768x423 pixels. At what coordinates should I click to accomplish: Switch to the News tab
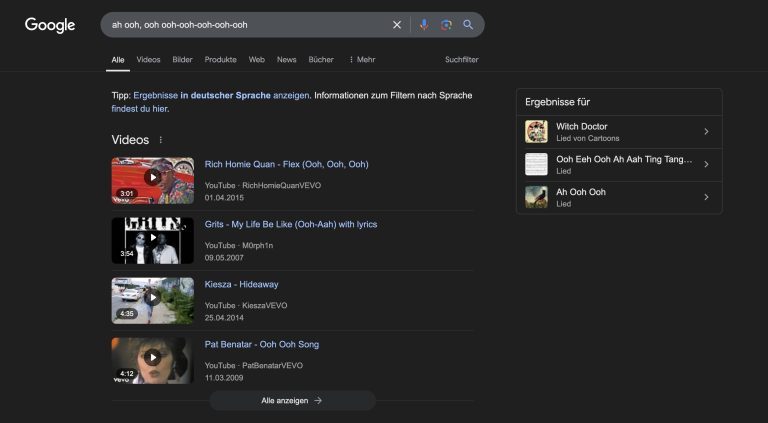click(287, 60)
